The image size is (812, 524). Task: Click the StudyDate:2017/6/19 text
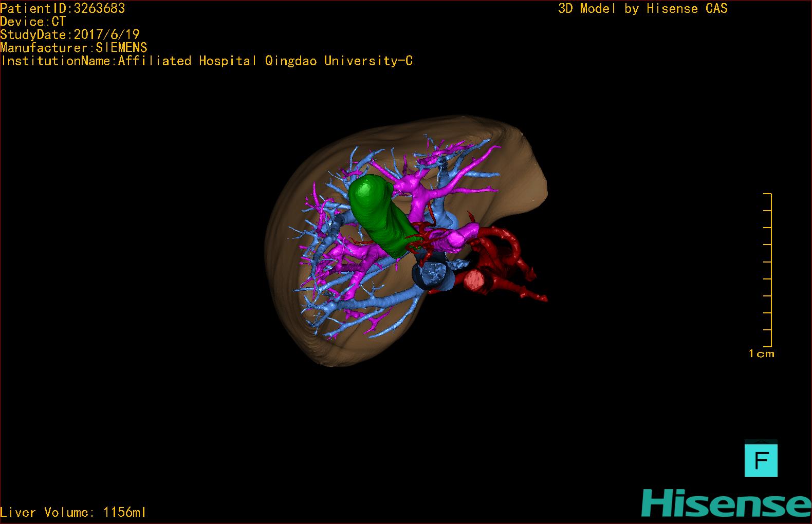70,34
